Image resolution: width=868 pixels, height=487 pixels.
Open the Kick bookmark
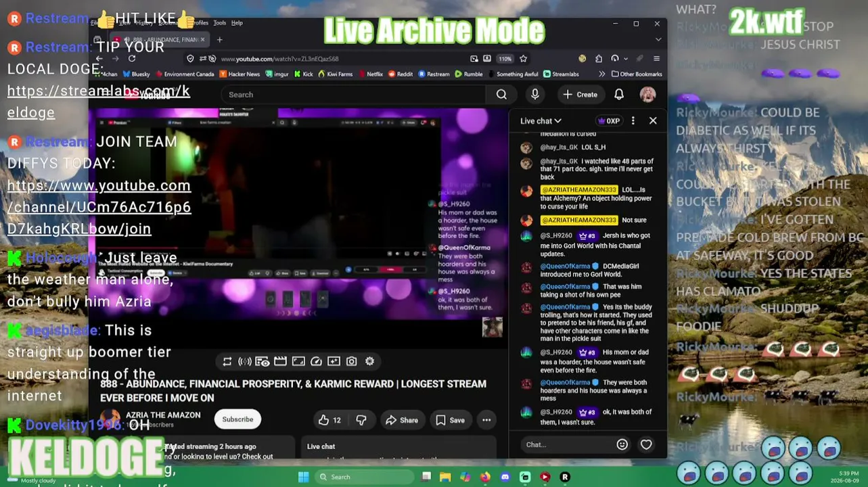[304, 74]
